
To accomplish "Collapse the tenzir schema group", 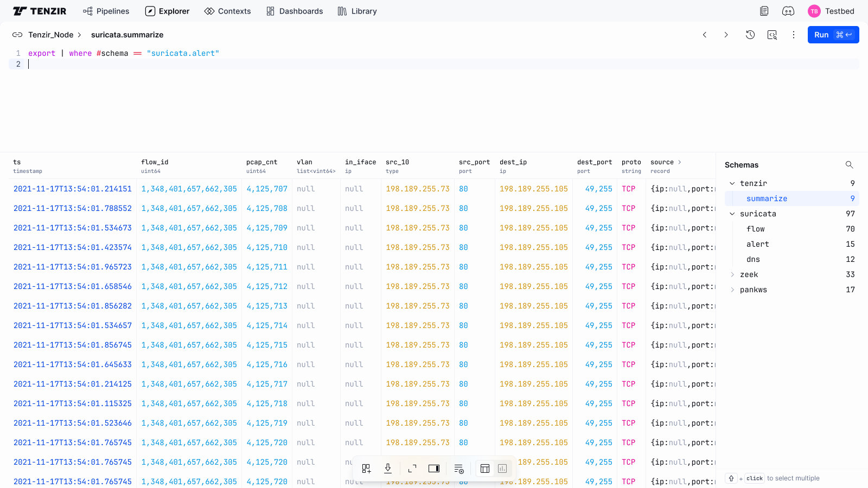I will click(732, 183).
